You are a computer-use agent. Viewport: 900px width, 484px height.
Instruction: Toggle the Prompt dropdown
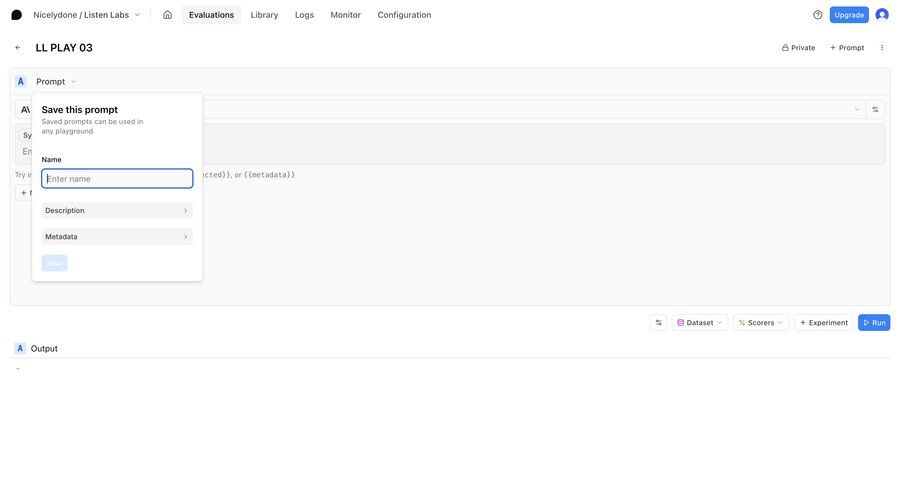coord(56,82)
